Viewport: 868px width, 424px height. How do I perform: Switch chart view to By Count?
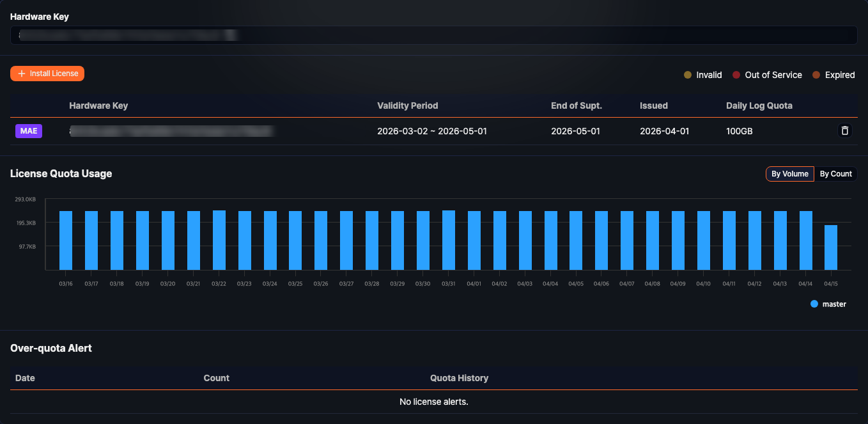pos(835,173)
